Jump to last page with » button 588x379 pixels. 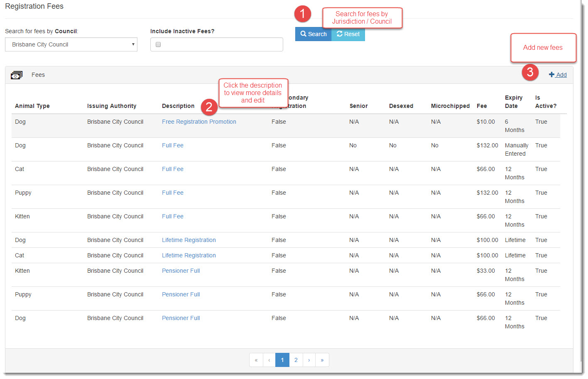322,360
